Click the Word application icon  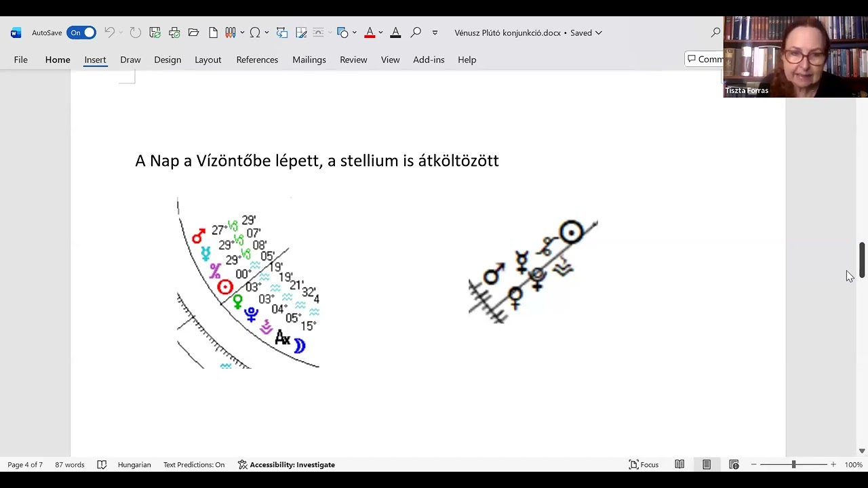point(16,33)
